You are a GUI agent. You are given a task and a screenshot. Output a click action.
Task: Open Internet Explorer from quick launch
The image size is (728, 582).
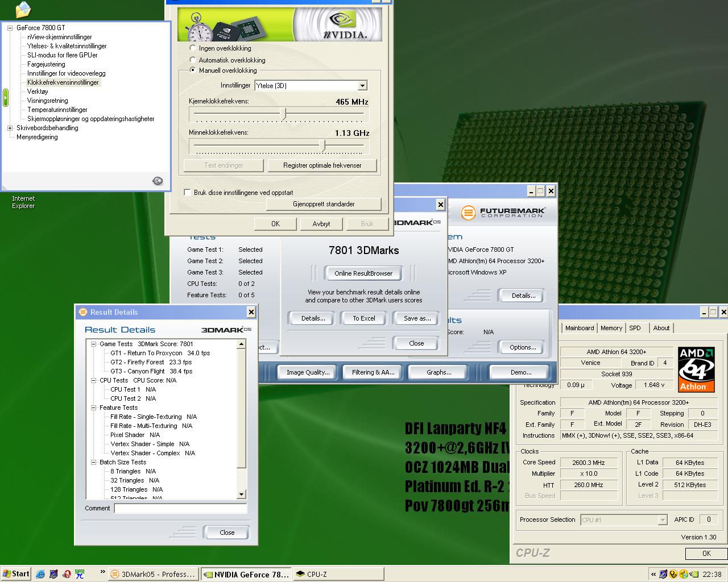tap(40, 574)
